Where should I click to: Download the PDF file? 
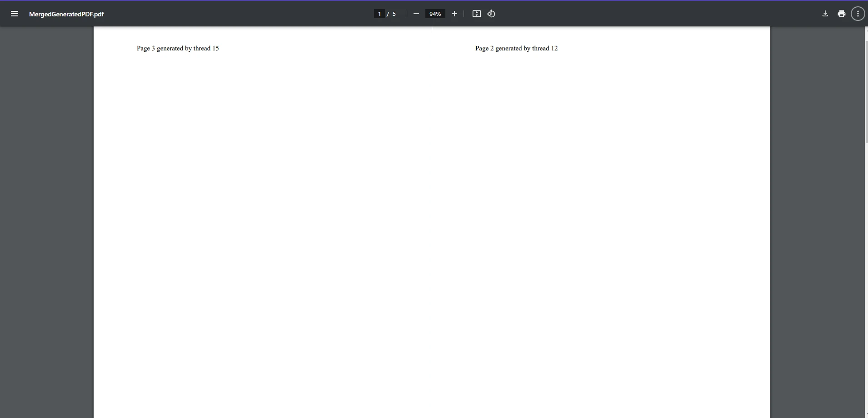(x=825, y=14)
